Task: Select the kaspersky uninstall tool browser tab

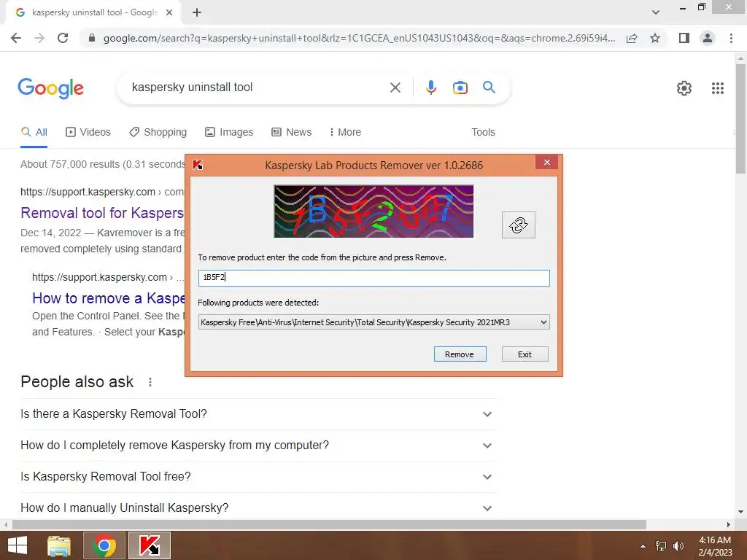Action: pyautogui.click(x=93, y=12)
